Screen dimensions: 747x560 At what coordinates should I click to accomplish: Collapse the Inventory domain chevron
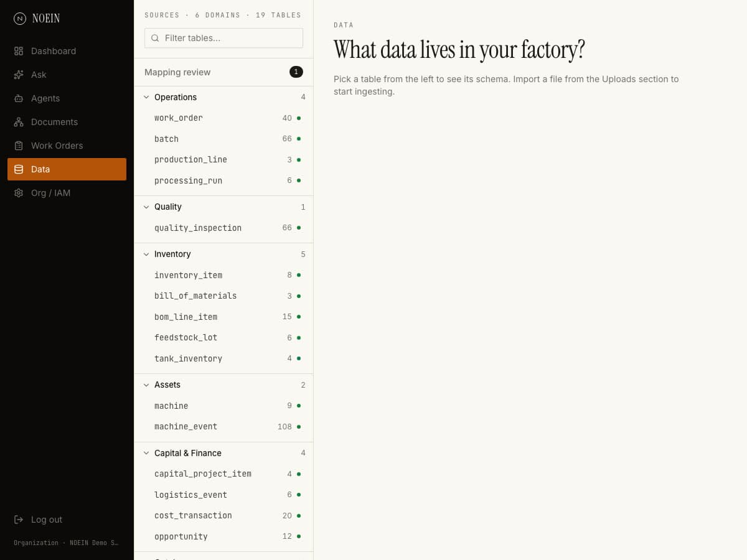(146, 254)
